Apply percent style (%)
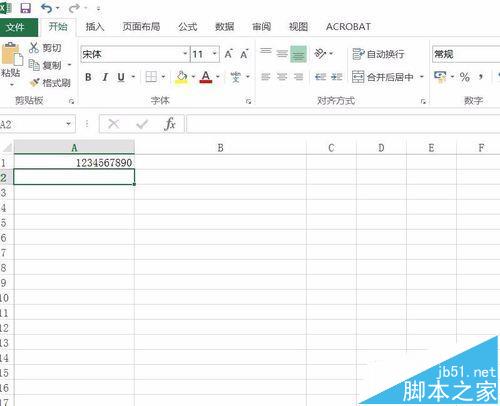This screenshot has height=406, width=500. [465, 77]
